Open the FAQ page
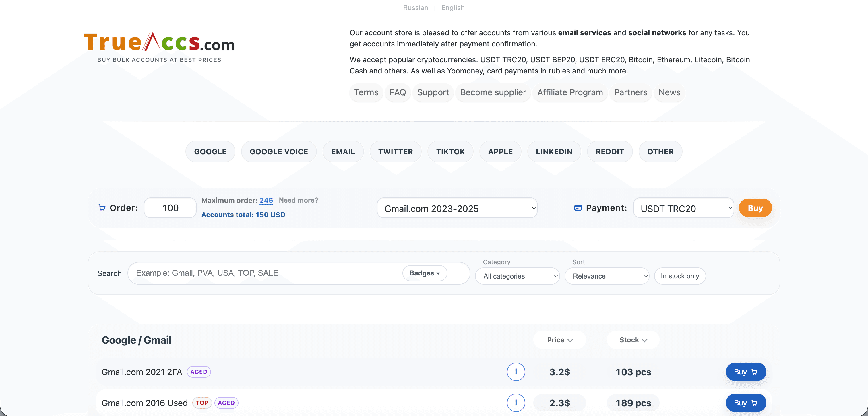Screen dimensions: 868x416 pos(398,92)
